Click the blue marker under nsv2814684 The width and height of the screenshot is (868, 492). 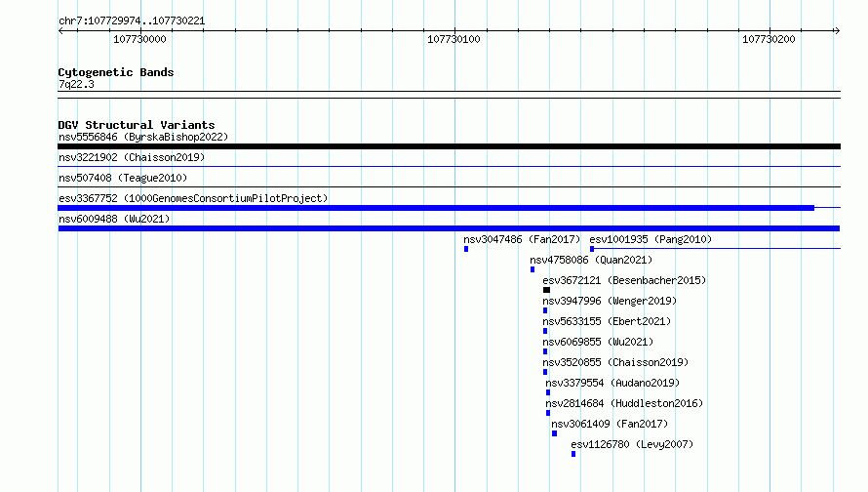click(x=548, y=413)
